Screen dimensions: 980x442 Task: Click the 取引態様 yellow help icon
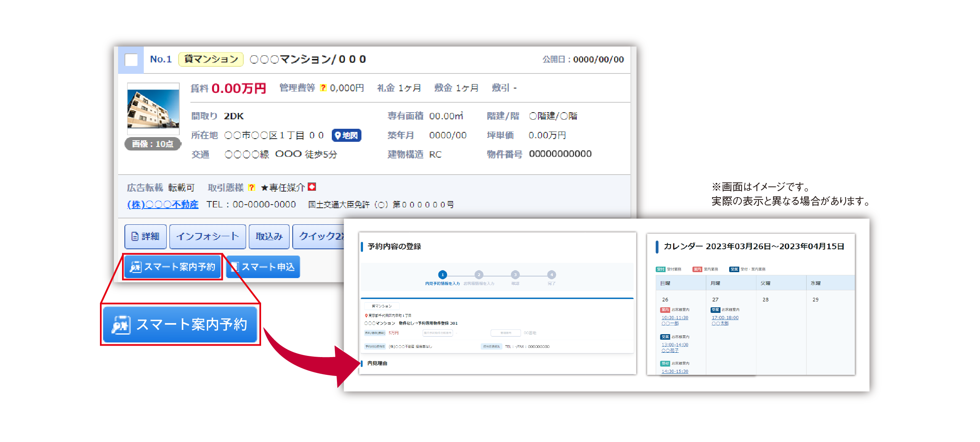tap(251, 187)
